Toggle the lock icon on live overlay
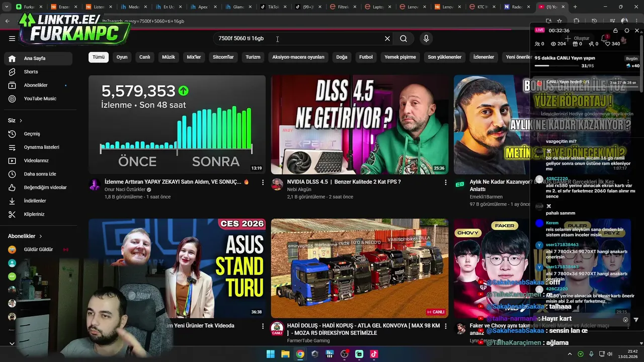644x362 pixels. coord(615,31)
